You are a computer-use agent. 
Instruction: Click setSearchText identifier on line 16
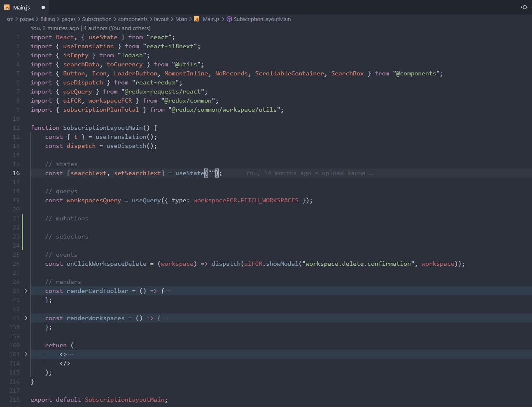[x=138, y=173]
